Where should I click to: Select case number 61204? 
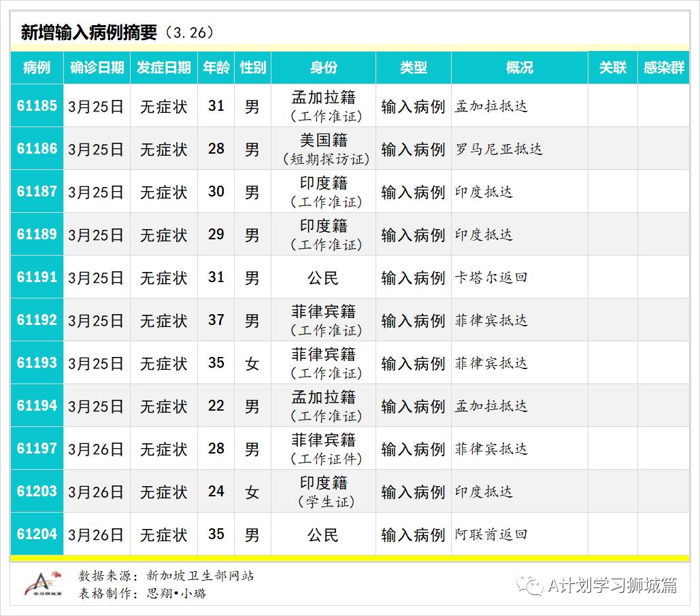tap(37, 534)
